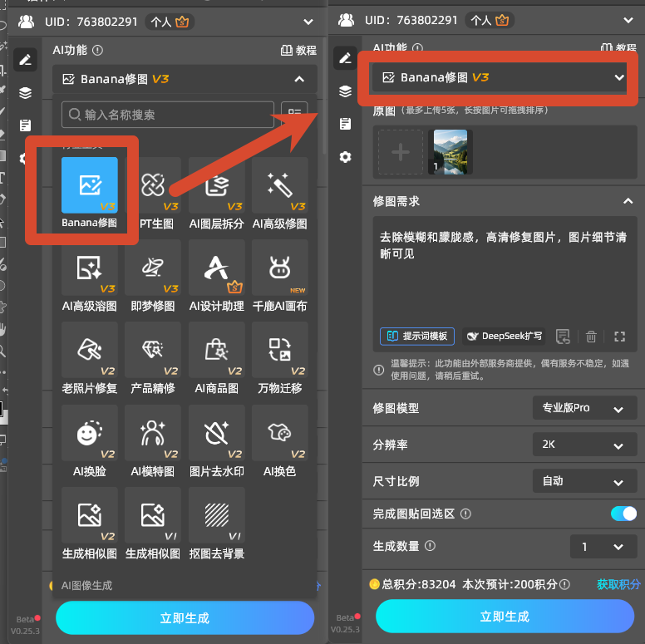Collapse the 修图需求 section
The image size is (645, 644).
pyautogui.click(x=628, y=201)
